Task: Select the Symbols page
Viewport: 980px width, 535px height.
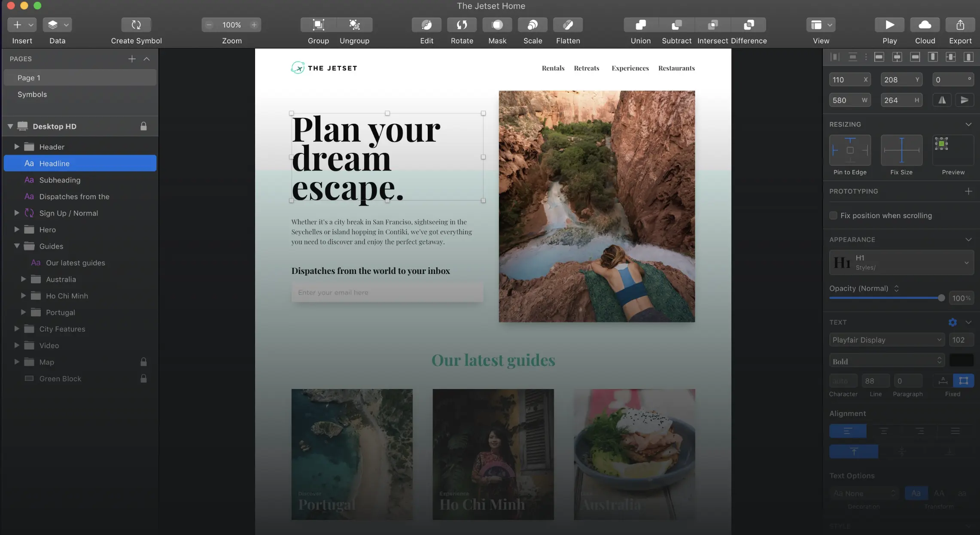Action: [32, 94]
